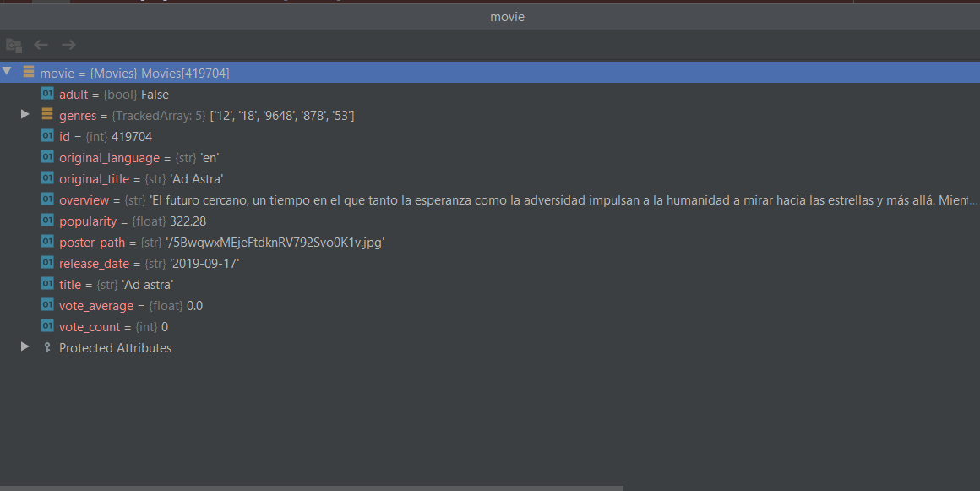Click the movie window title bar

pos(507,17)
